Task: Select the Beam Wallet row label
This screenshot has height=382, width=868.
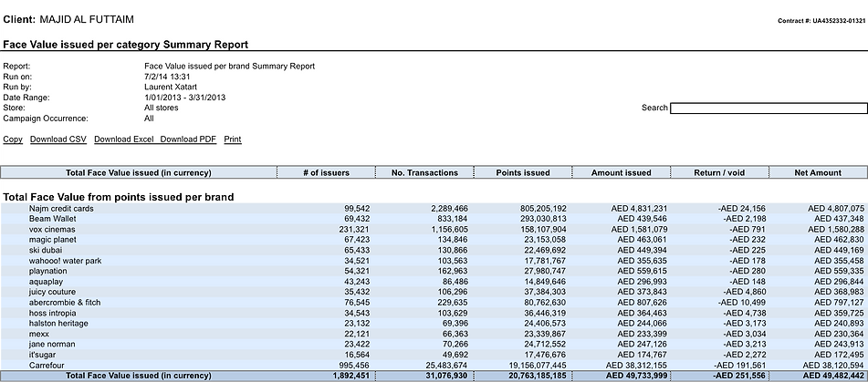Action: coord(53,219)
